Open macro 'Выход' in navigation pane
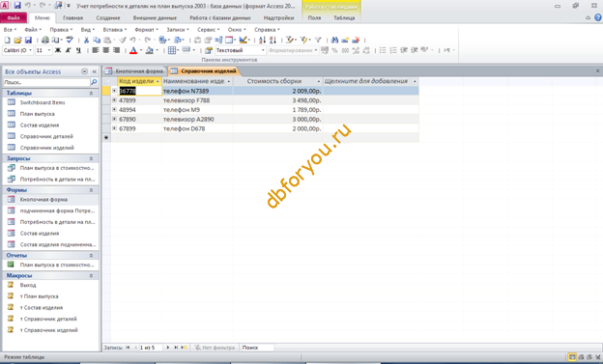Viewport: 603px width, 364px height. [x=28, y=285]
